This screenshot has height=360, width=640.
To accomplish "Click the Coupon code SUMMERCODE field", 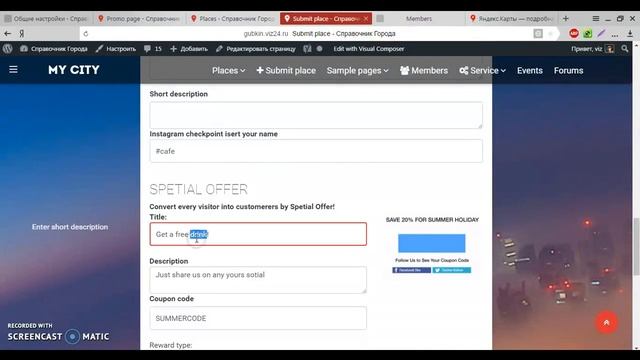I will (x=258, y=318).
